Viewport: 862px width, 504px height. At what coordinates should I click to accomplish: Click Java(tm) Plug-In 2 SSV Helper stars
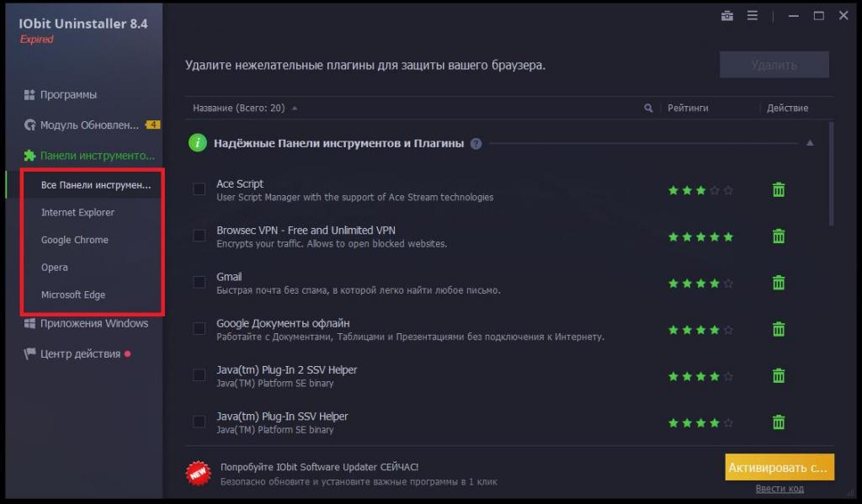(700, 376)
